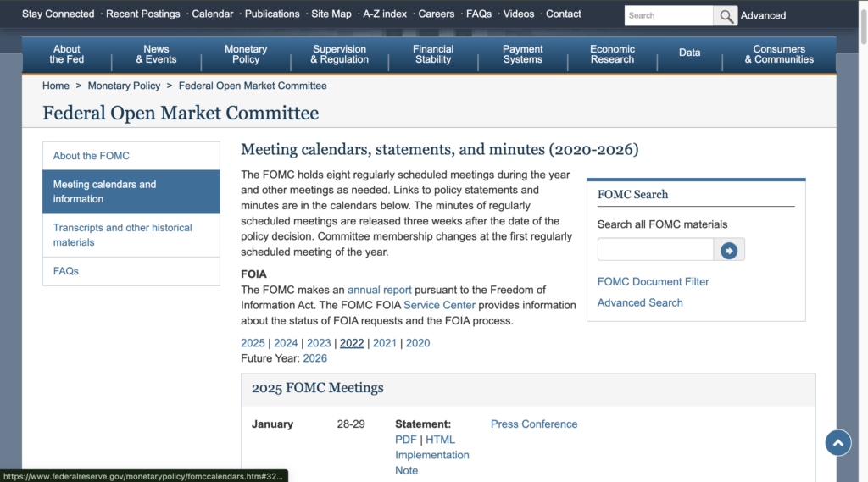The image size is (868, 482).
Task: Jump to 2024 meetings year link
Action: [286, 343]
